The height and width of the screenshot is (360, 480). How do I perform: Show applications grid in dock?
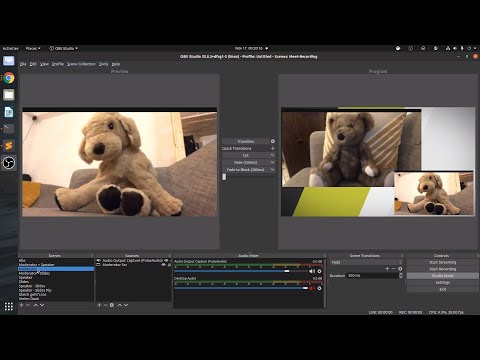[x=9, y=306]
